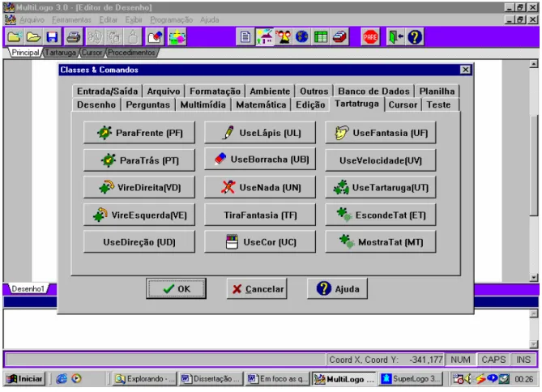Exit using the green door icon
The image size is (542, 392).
tap(396, 36)
